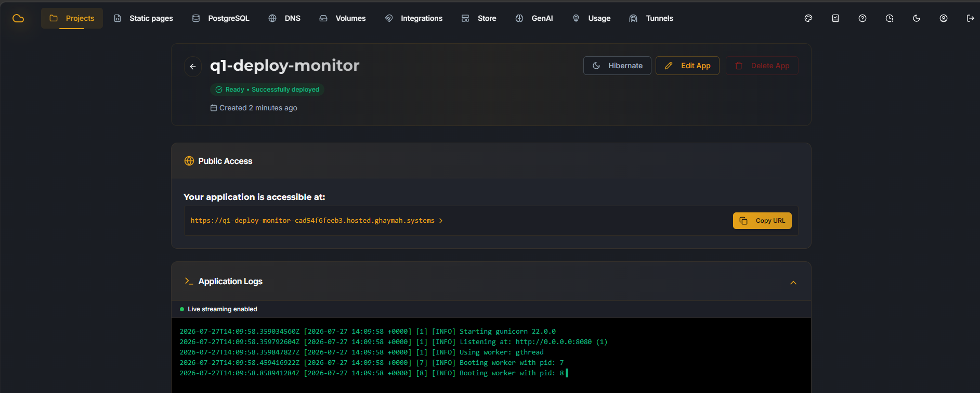Open the clock alert icon
Viewport: 980px width, 393px height.
[x=890, y=18]
